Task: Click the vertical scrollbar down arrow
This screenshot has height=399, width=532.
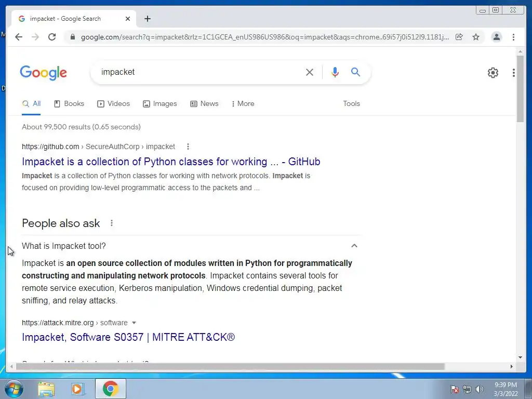Action: pyautogui.click(x=520, y=357)
